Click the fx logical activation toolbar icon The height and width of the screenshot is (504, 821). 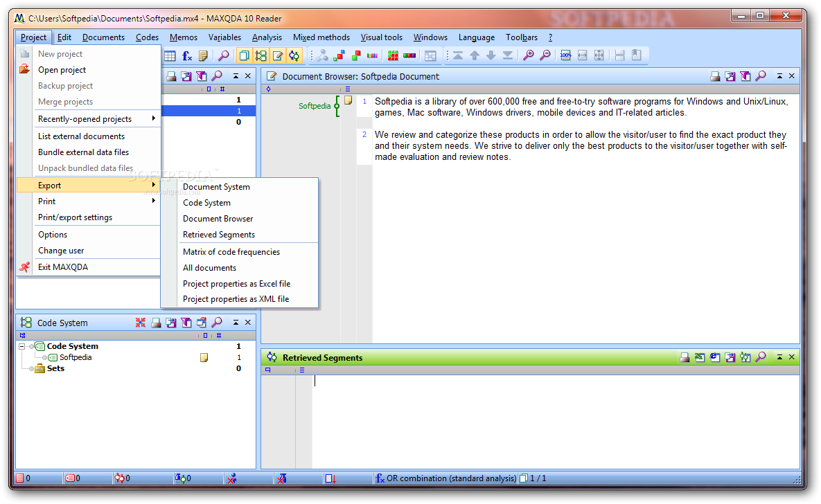(x=187, y=55)
